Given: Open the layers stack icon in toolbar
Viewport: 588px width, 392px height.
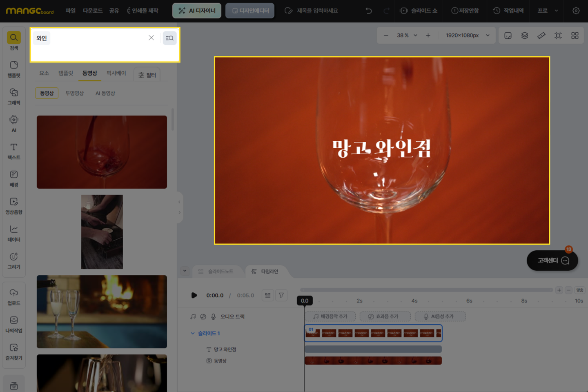Looking at the screenshot, I should click(525, 36).
